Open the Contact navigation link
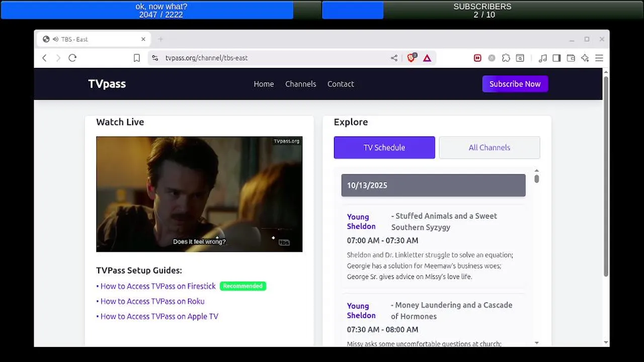Image resolution: width=644 pixels, height=362 pixels. 341,84
